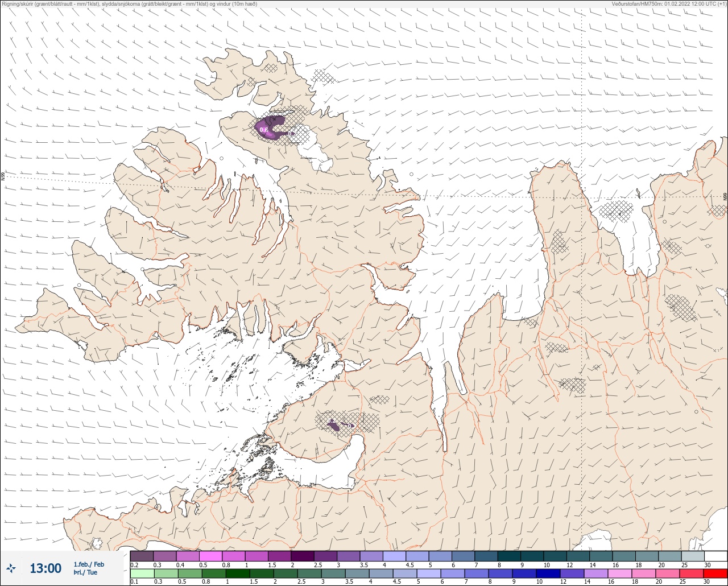
Task: Pick the bottom-row 0.5 green legend swatch
Action: [x=190, y=573]
